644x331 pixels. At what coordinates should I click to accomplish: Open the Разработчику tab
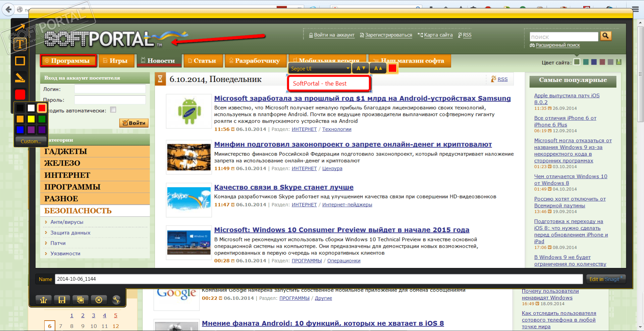tap(256, 61)
